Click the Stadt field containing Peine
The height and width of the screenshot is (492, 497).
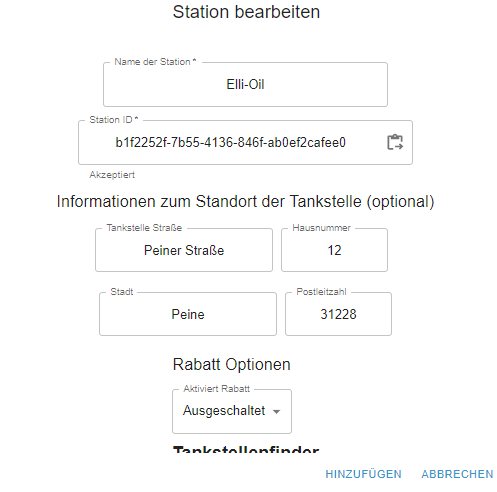click(188, 314)
